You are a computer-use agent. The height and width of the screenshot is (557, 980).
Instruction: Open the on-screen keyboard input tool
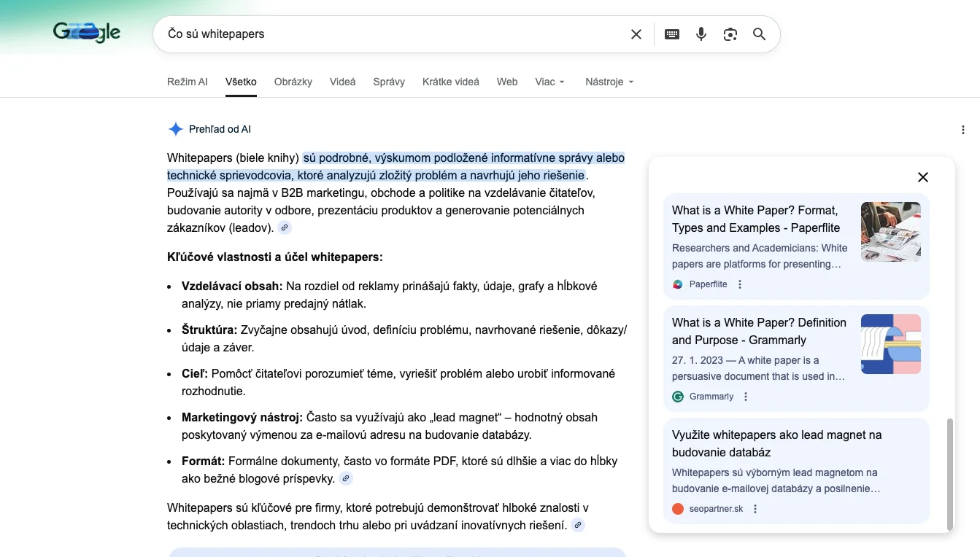pos(672,34)
